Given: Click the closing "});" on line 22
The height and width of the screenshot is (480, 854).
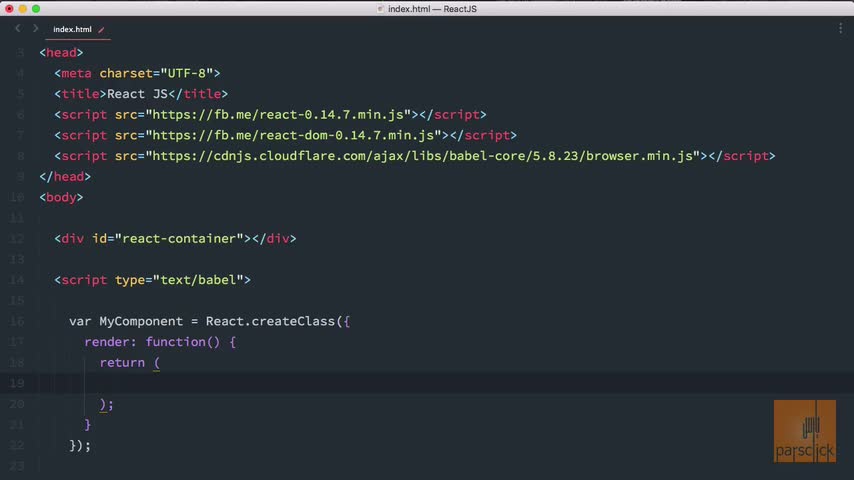Looking at the screenshot, I should [80, 446].
